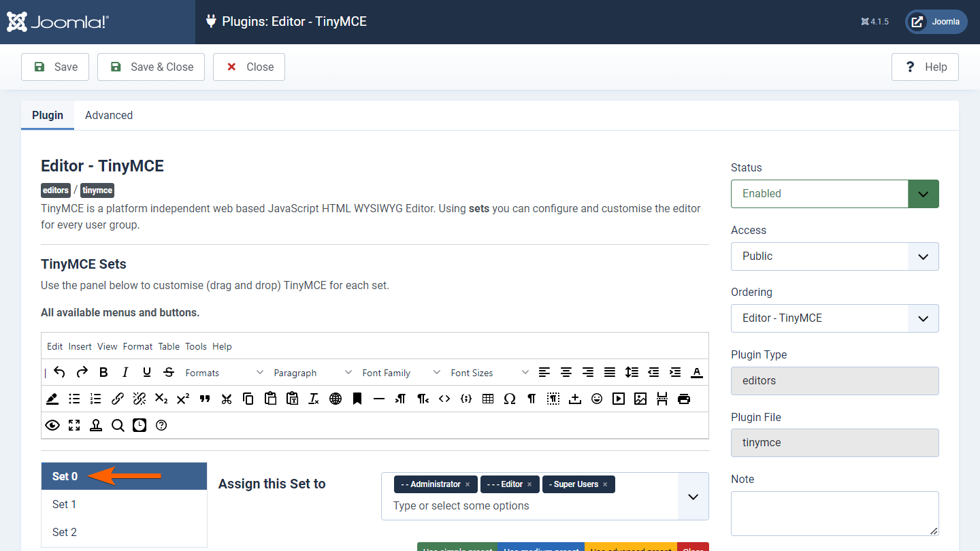Image resolution: width=980 pixels, height=551 pixels.
Task: Click the Numbered List icon
Action: point(96,399)
